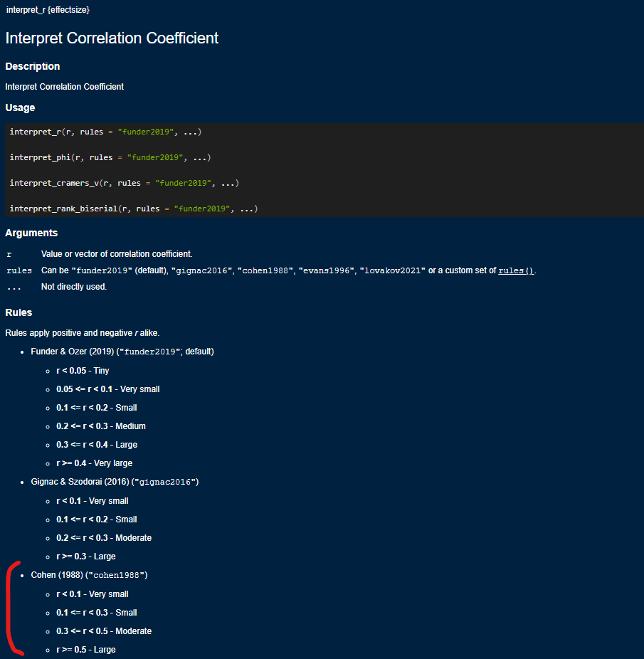The image size is (644, 659).
Task: Click the "lovakov2021" option in rules description
Action: (392, 271)
